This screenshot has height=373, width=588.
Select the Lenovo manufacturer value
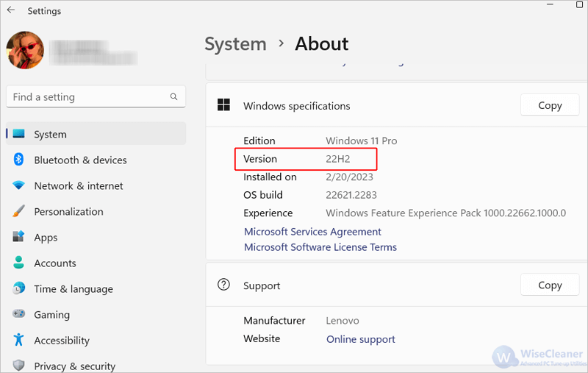(x=343, y=321)
